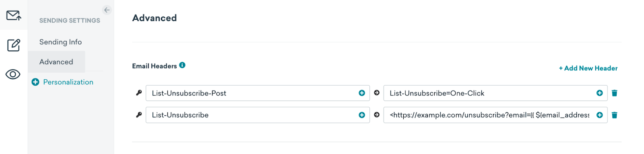The height and width of the screenshot is (154, 644).
Task: Edit the List-Unsubscribe=One-Click value field
Action: click(x=495, y=93)
